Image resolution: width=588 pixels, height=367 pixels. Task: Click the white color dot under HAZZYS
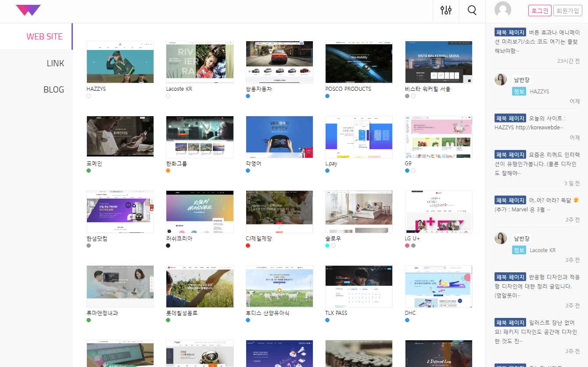coord(89,96)
